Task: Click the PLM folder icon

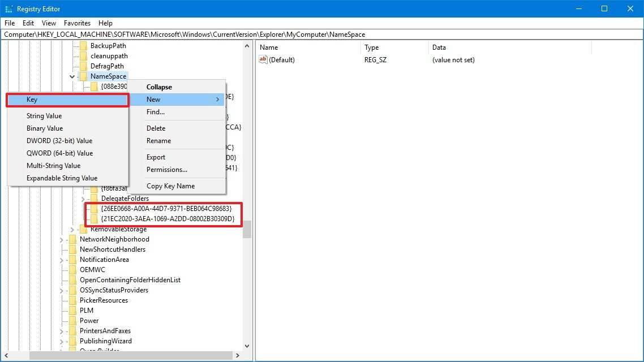Action: [x=72, y=311]
